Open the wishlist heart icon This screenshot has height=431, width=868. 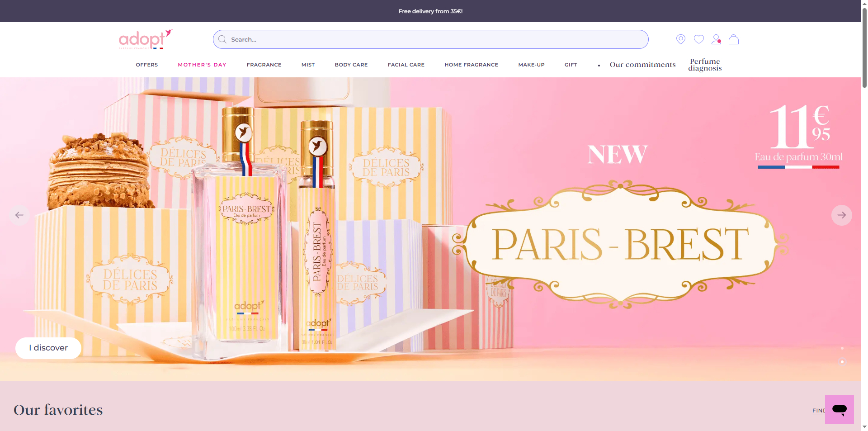(x=698, y=39)
